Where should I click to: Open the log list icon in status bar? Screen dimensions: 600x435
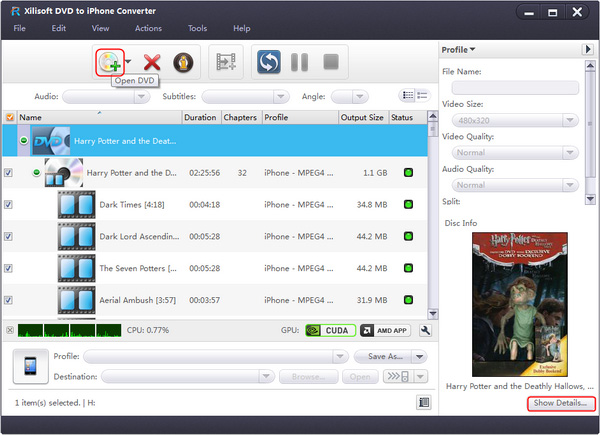pos(424,402)
